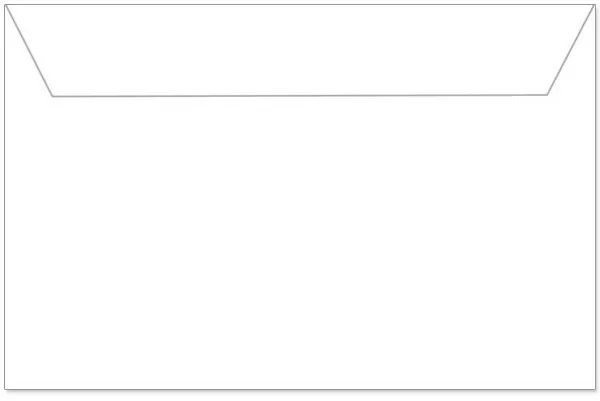This screenshot has height=401, width=600.
Task: Click the exact center of the envelope
Action: point(300,197)
